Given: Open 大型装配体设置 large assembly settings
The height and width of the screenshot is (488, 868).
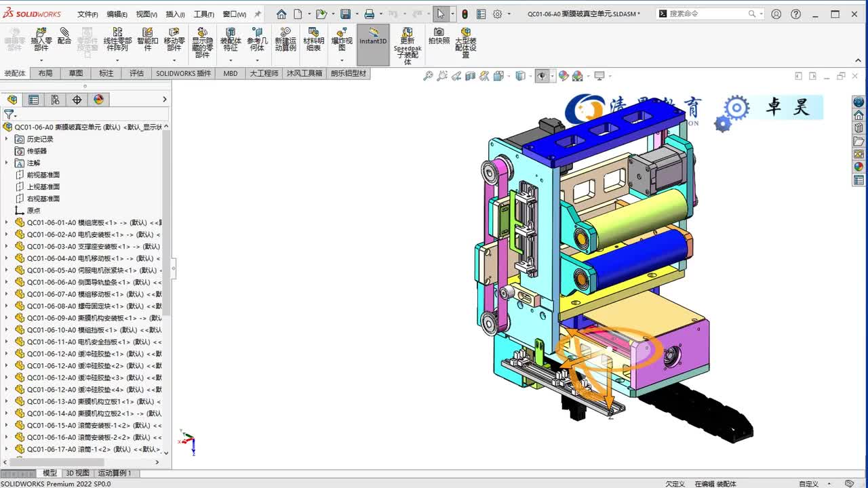Looking at the screenshot, I should click(466, 43).
